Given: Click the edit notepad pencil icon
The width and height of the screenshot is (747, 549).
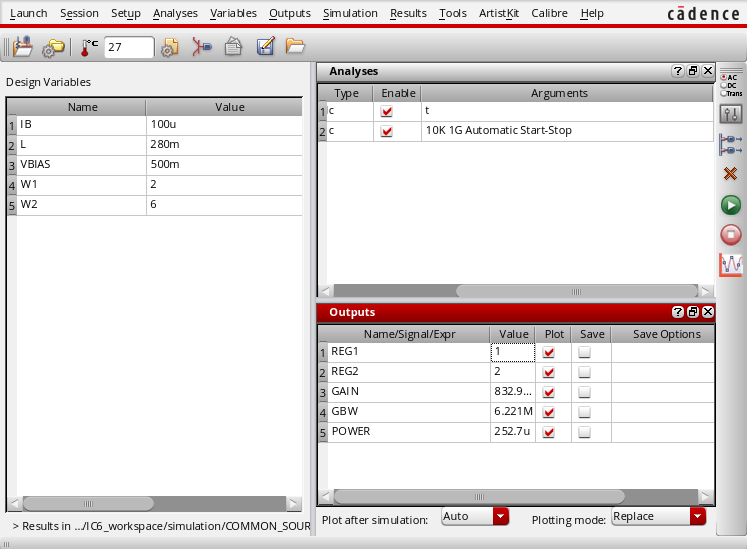Looking at the screenshot, I should point(265,46).
